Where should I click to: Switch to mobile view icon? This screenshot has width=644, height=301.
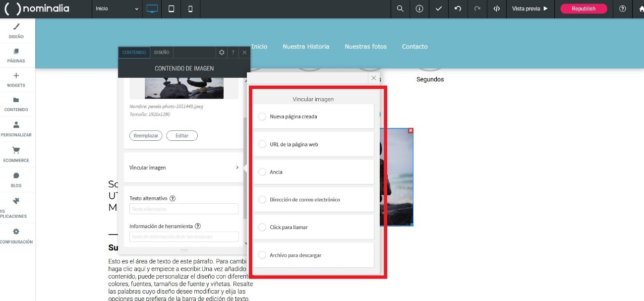(x=190, y=9)
